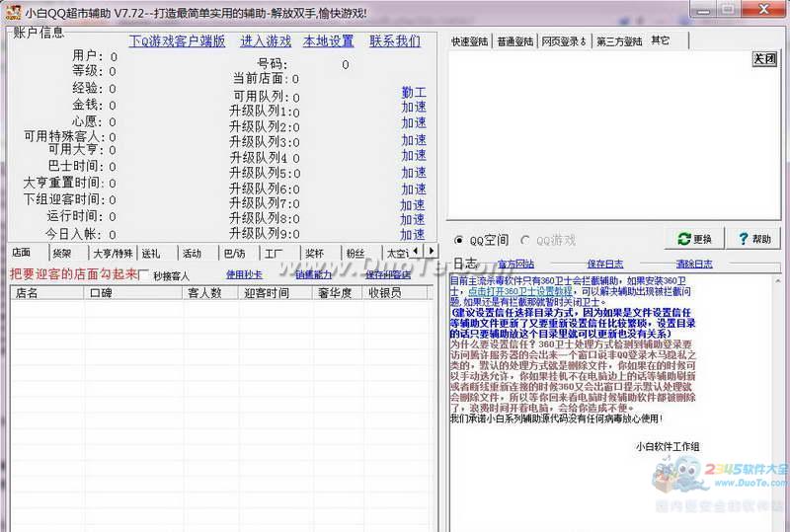Open the partially visible 太空 tab
The height and width of the screenshot is (532, 790).
(x=397, y=254)
